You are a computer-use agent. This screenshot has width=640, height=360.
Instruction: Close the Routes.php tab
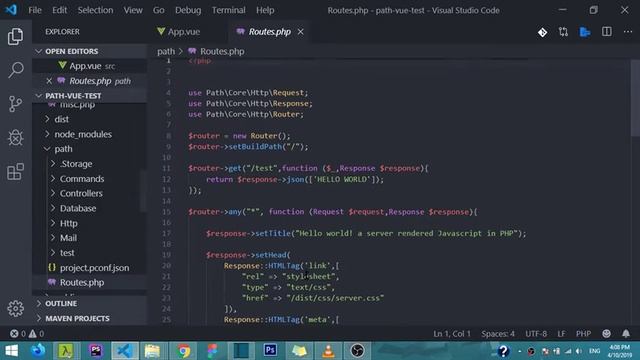point(300,31)
